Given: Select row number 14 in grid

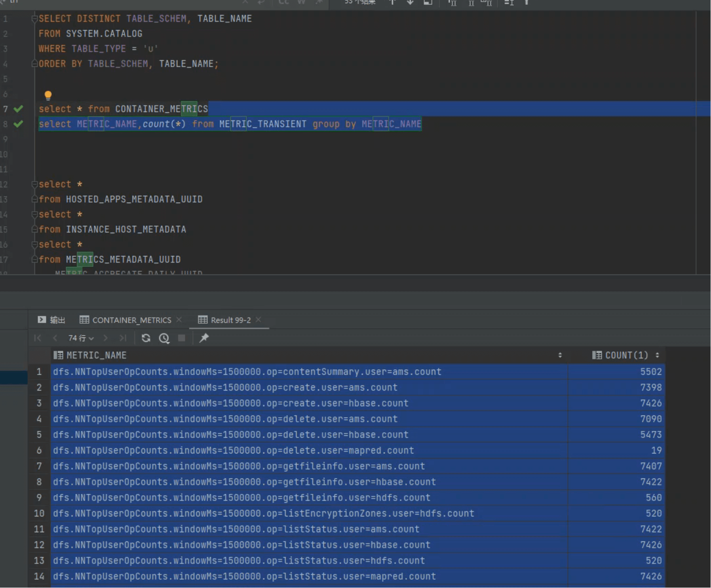Looking at the screenshot, I should tap(39, 576).
